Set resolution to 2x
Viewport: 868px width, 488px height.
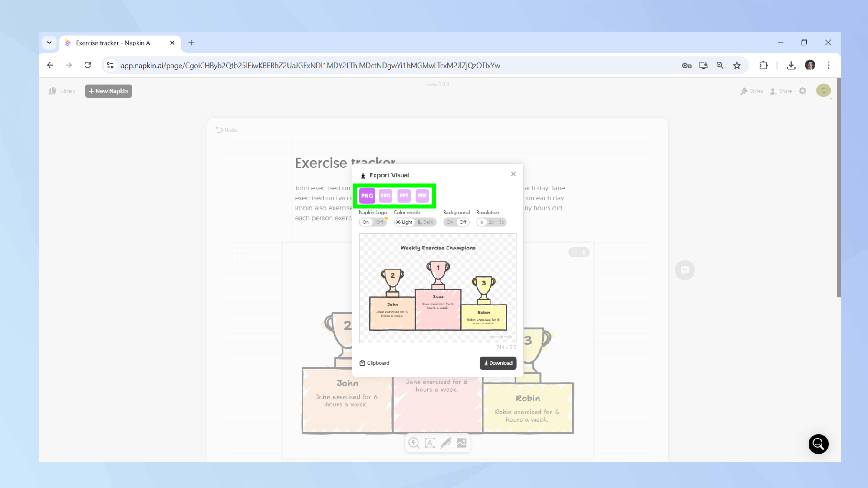click(x=491, y=222)
